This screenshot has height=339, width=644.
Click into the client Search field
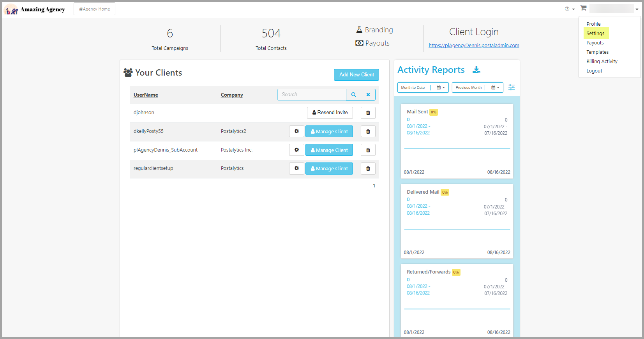312,95
